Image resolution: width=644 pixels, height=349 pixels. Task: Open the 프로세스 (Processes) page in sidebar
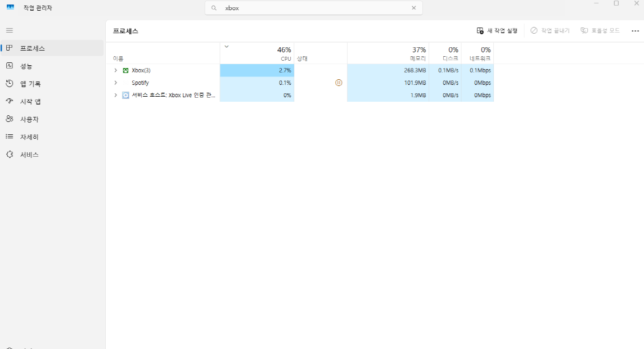52,48
